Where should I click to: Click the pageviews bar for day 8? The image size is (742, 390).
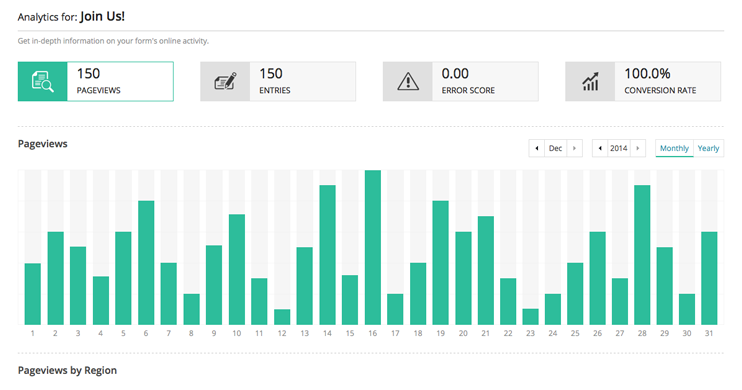point(192,309)
